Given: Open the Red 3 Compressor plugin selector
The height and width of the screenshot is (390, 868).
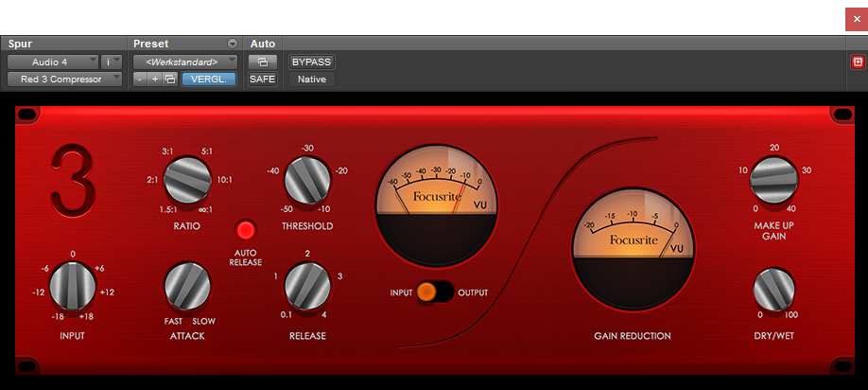Looking at the screenshot, I should coord(64,80).
